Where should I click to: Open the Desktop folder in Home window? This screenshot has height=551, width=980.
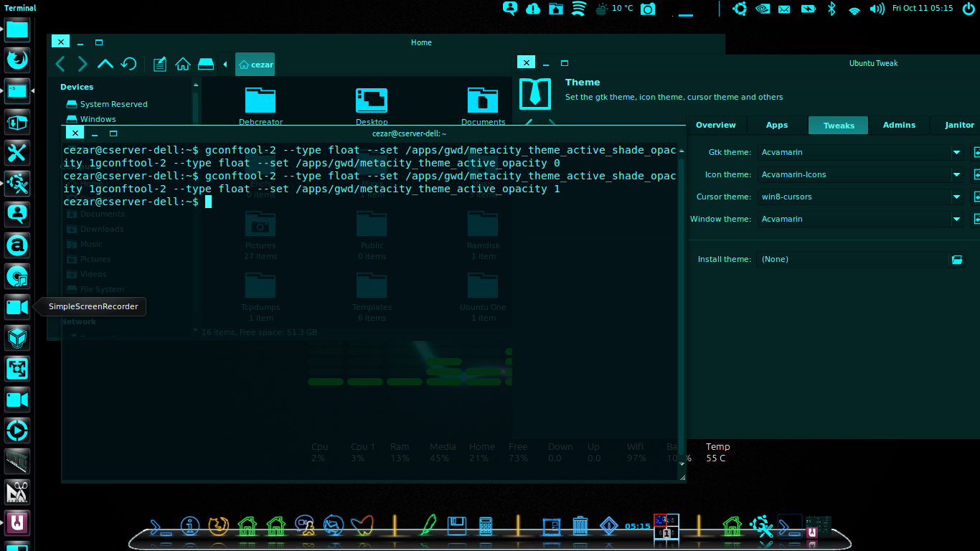point(372,106)
